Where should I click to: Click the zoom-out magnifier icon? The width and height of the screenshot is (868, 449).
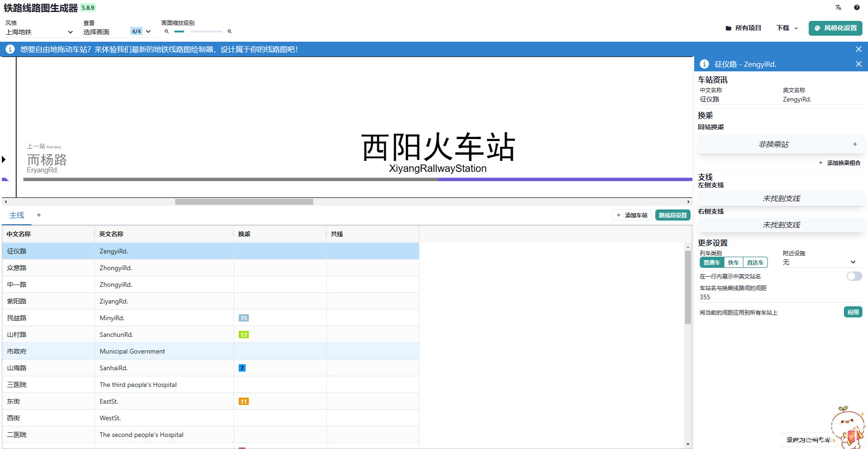pyautogui.click(x=166, y=32)
